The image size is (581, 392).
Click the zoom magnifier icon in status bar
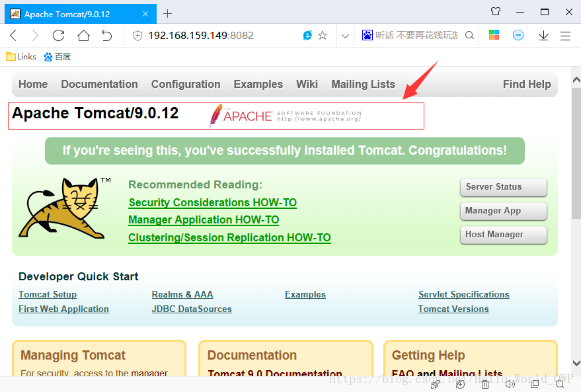pos(559,385)
